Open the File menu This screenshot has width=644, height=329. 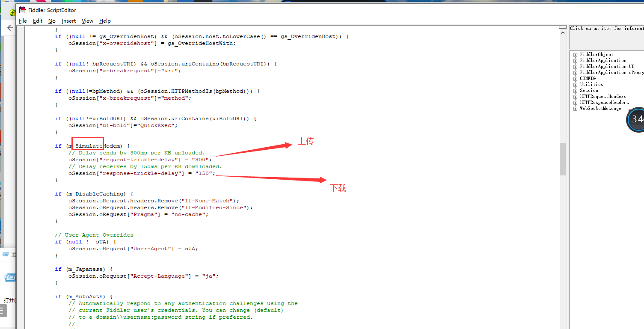23,21
